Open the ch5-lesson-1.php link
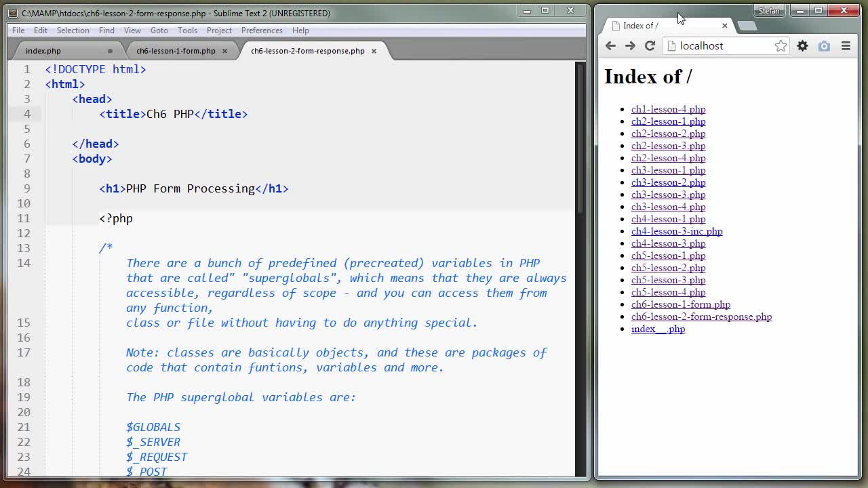This screenshot has width=868, height=488. (x=668, y=256)
